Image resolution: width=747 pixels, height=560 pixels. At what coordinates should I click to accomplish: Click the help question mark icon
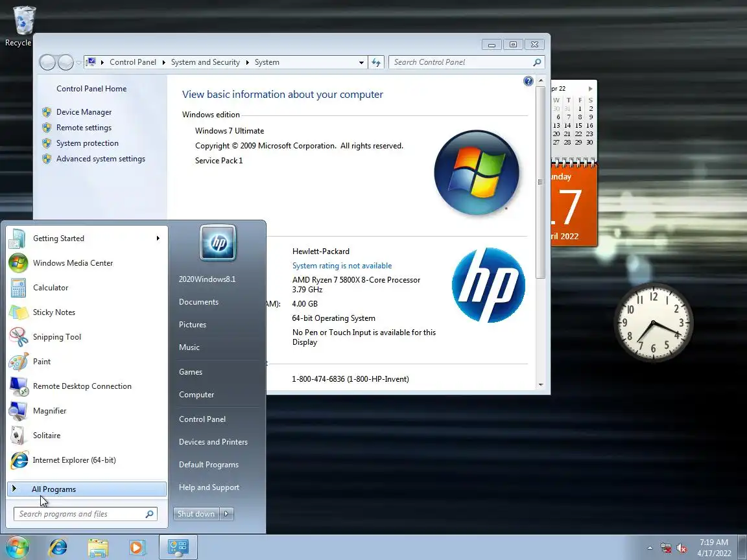(x=528, y=81)
